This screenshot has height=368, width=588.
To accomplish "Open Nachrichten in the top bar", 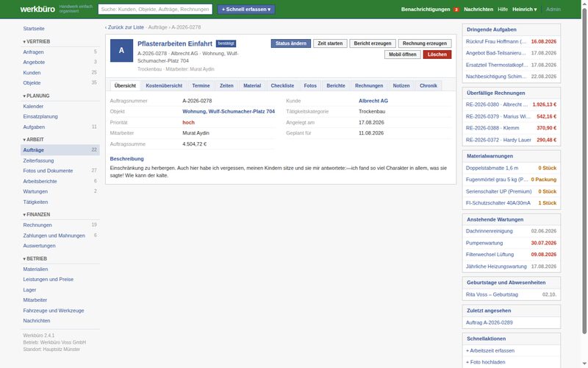I will point(478,9).
